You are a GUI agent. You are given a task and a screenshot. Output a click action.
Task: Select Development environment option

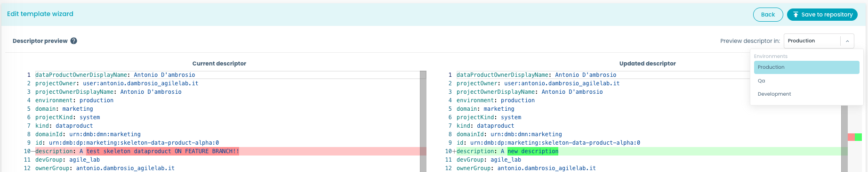click(806, 94)
